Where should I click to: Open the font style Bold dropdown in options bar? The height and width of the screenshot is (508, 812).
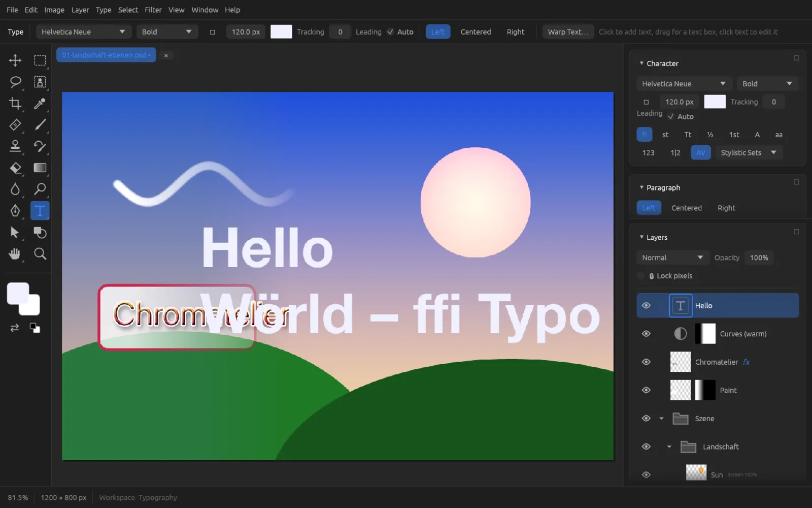coord(167,32)
